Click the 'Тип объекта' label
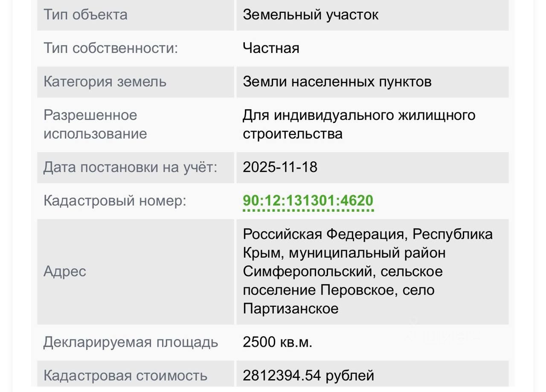The height and width of the screenshot is (392, 546). 85,15
